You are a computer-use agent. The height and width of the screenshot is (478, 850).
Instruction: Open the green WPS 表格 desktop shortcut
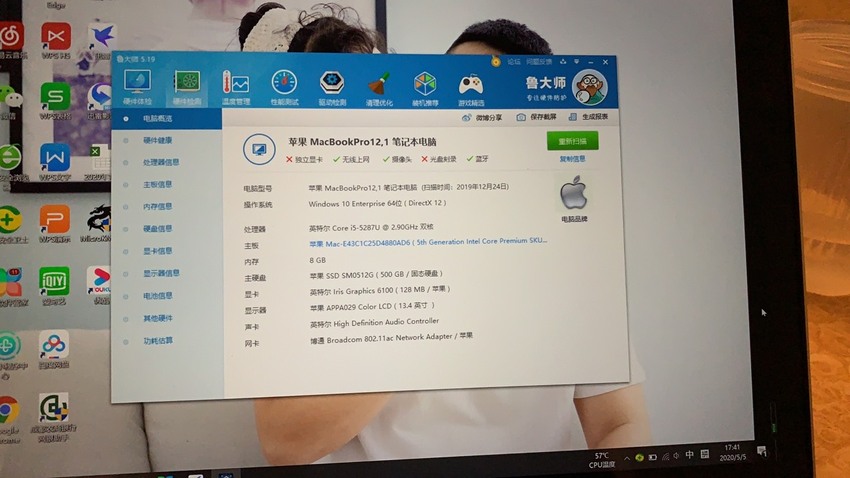(x=55, y=102)
